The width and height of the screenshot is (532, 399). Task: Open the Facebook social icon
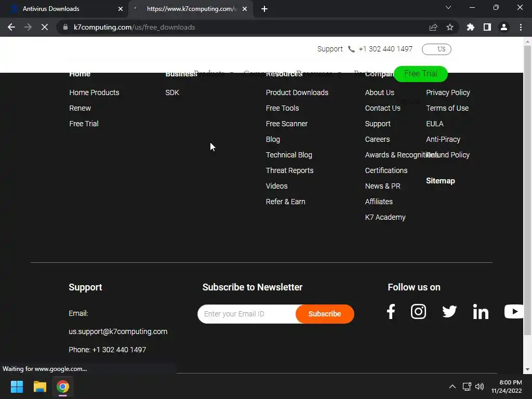[391, 312]
